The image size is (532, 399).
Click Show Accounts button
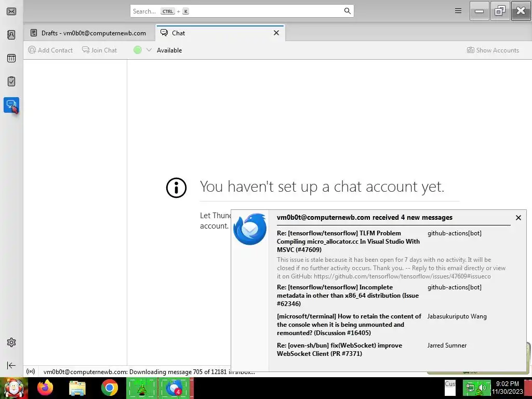pos(493,50)
